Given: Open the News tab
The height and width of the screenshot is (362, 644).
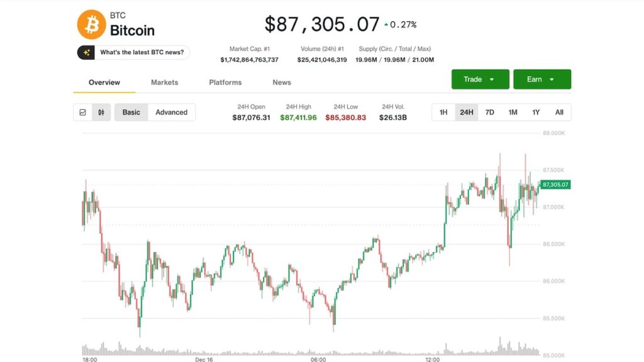Looking at the screenshot, I should (282, 82).
